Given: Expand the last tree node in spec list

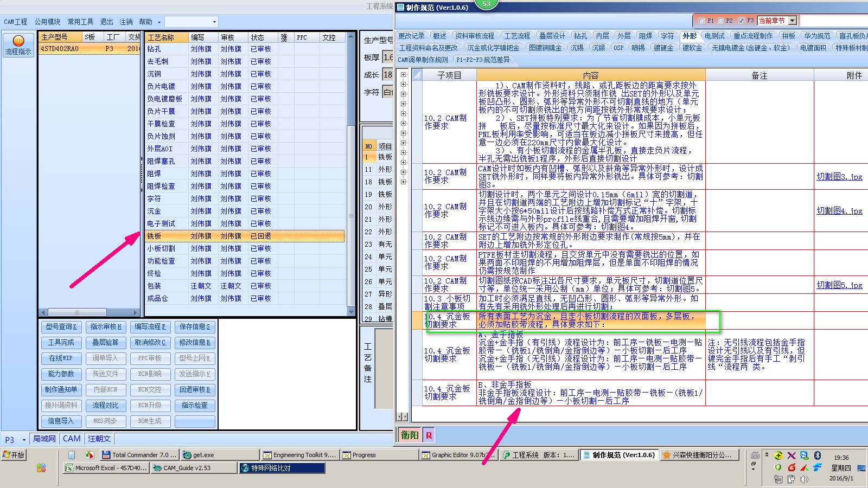Looking at the screenshot, I should 403,182.
